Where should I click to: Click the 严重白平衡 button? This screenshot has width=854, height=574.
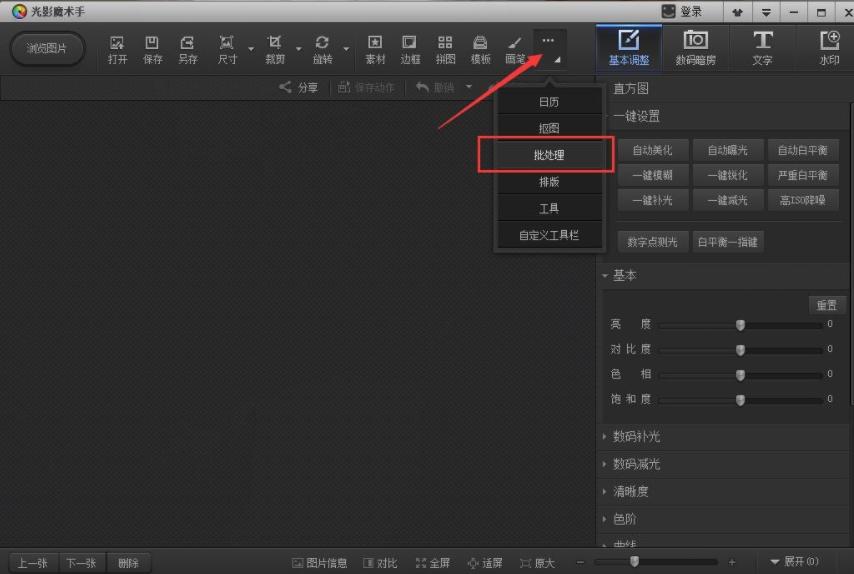803,175
